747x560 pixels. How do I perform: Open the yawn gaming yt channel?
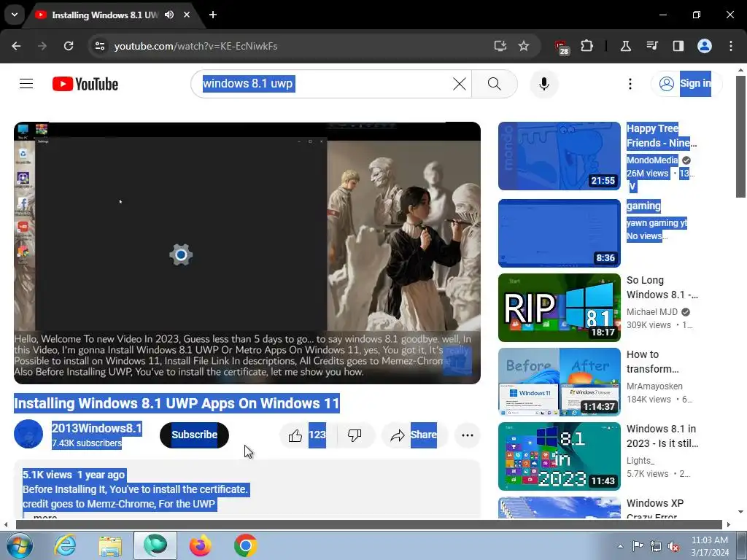(657, 223)
